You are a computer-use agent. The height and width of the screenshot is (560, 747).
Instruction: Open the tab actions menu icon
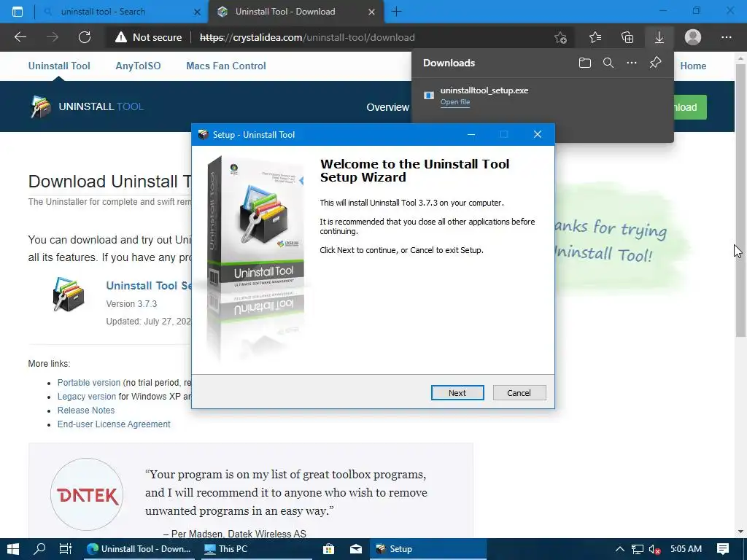18,12
